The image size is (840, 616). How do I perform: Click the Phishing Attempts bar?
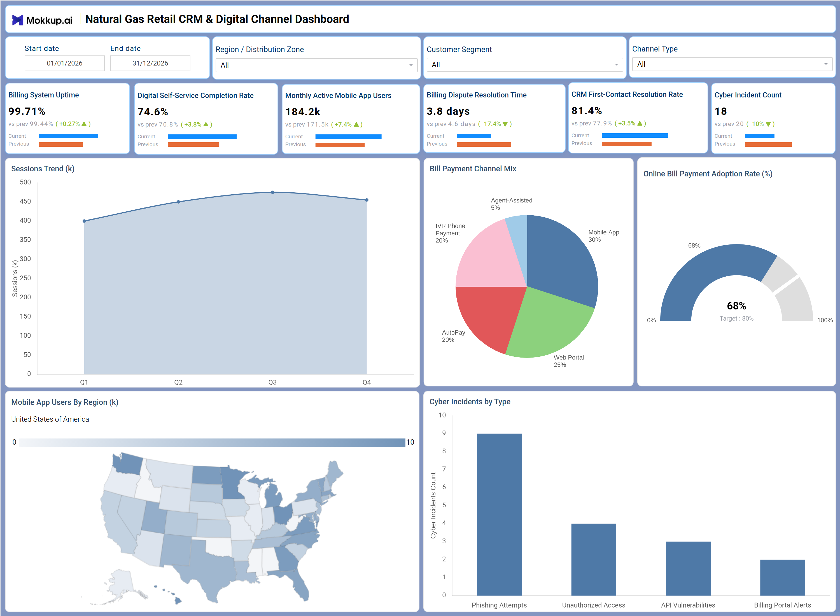[x=499, y=514]
